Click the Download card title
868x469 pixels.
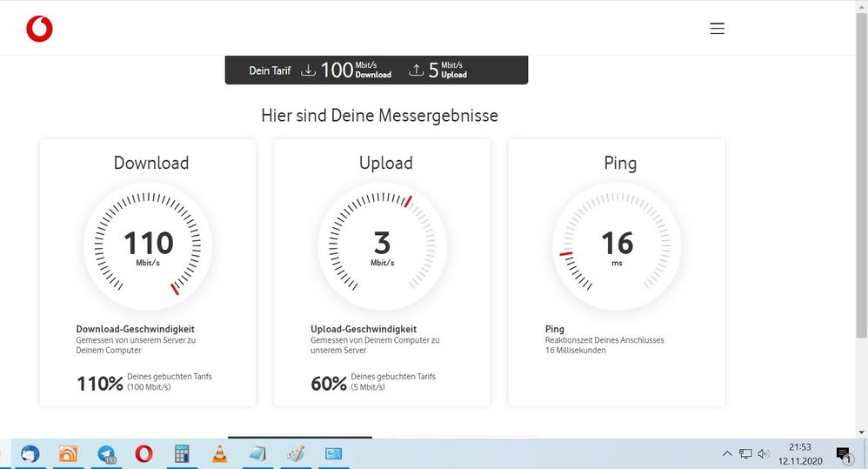coord(151,163)
